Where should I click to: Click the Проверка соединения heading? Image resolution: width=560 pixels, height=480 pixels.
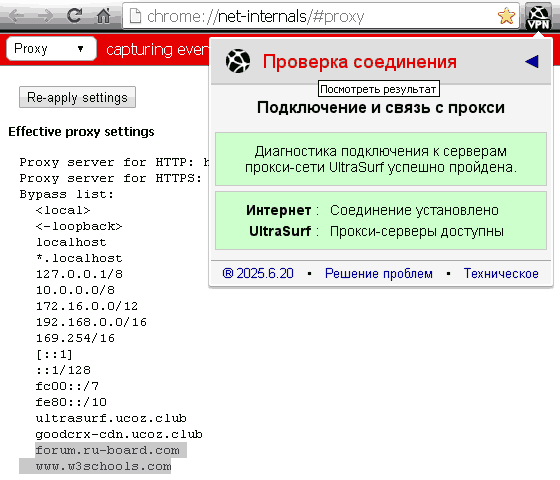(x=360, y=62)
